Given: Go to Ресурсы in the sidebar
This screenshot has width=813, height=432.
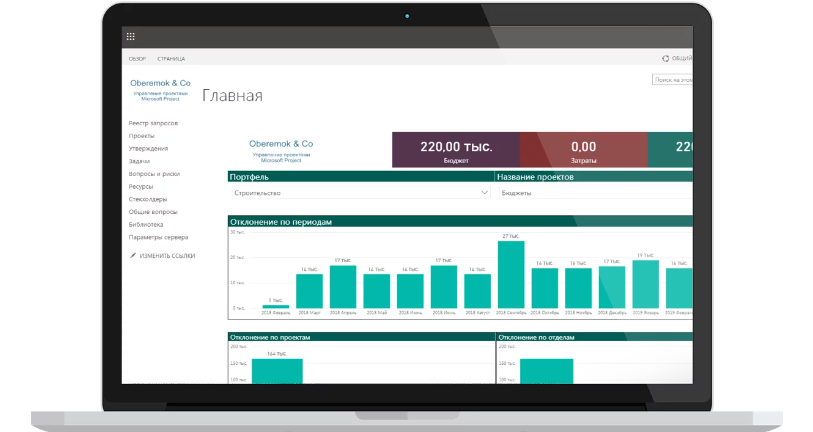Looking at the screenshot, I should [x=141, y=187].
